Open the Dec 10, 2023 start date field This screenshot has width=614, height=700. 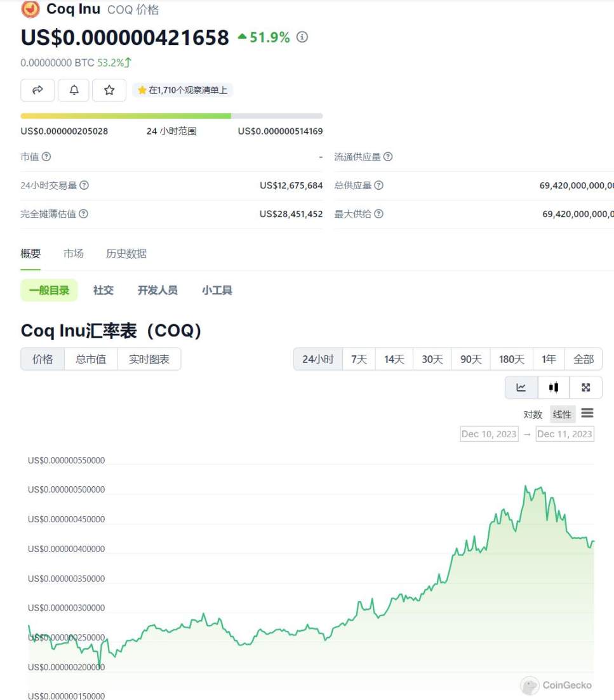pyautogui.click(x=489, y=434)
